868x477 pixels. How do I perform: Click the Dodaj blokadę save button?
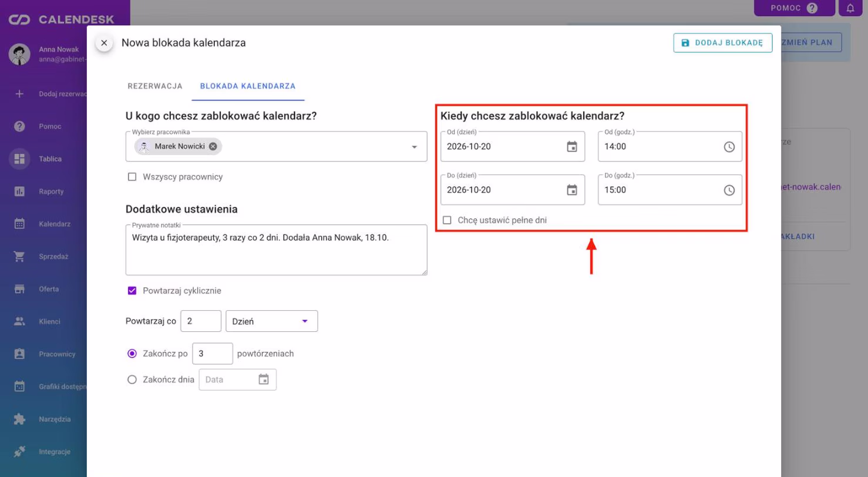[722, 43]
